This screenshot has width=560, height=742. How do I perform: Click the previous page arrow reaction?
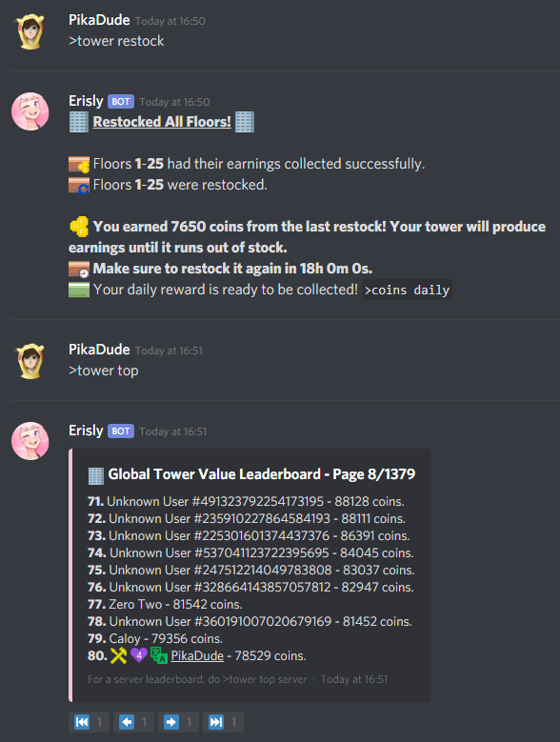[134, 722]
